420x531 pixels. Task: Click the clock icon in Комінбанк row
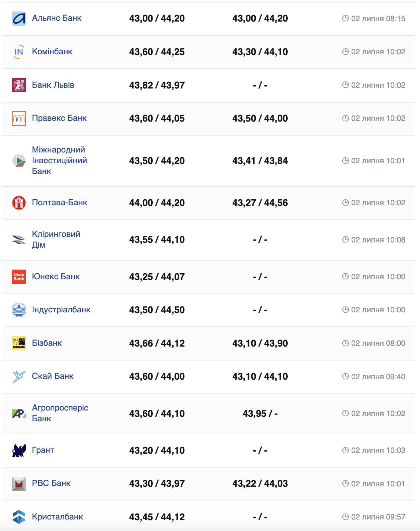(345, 52)
